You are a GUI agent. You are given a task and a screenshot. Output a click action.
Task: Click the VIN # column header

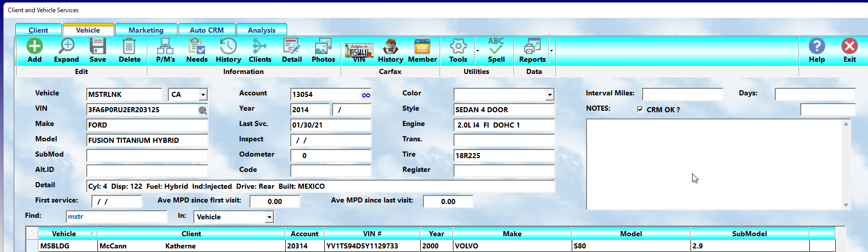coord(372,234)
